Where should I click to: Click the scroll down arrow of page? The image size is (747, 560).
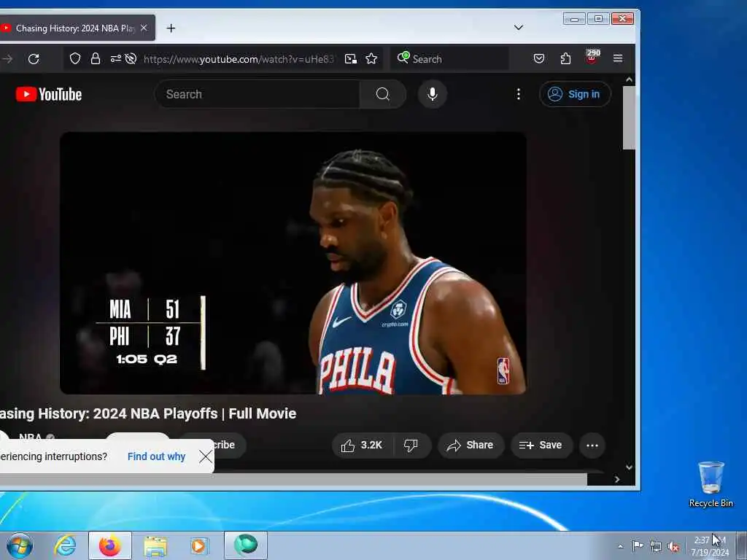click(629, 467)
